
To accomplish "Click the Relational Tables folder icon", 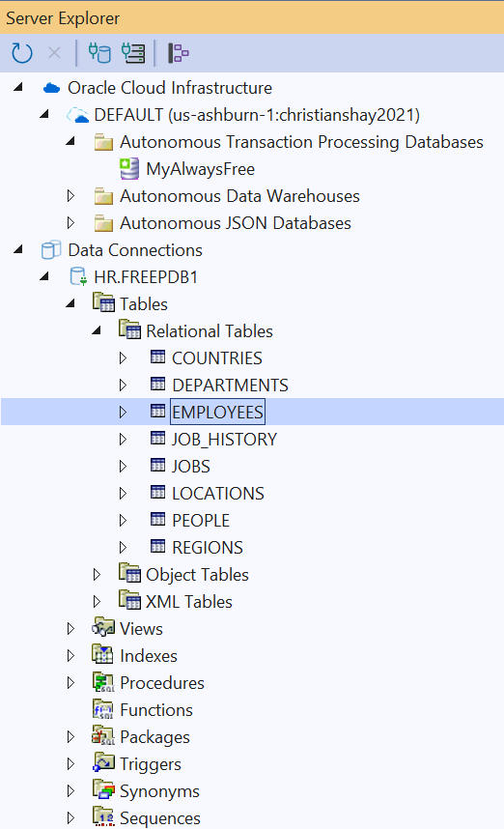I will [130, 329].
